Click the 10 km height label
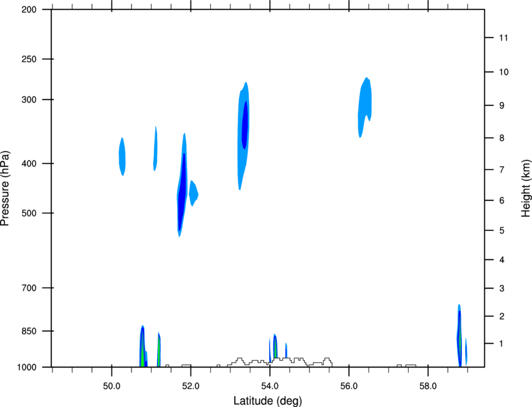This screenshot has width=532, height=407. (504, 72)
